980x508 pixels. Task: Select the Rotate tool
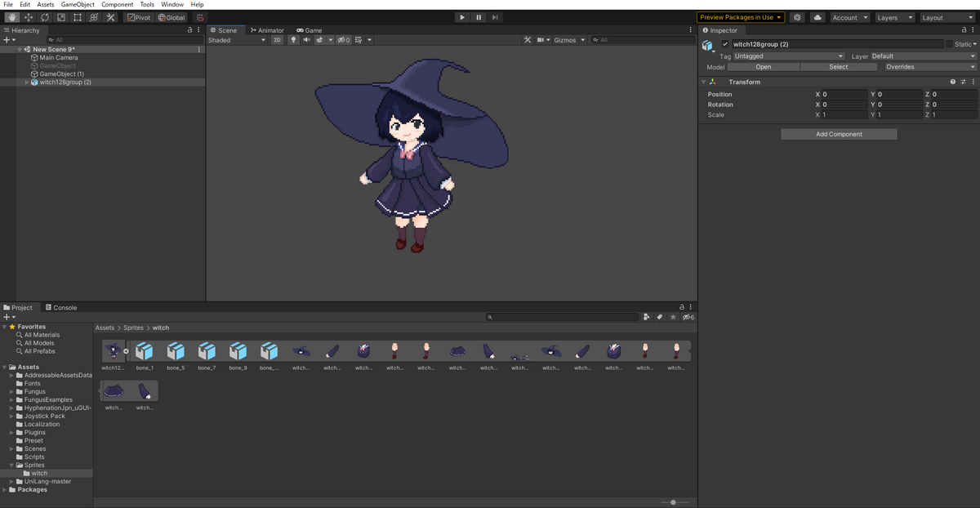pos(45,17)
